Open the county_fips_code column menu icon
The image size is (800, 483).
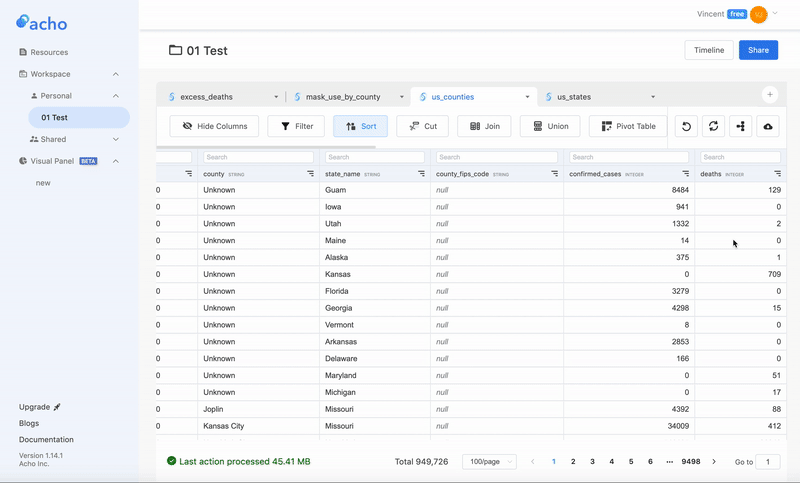point(555,174)
